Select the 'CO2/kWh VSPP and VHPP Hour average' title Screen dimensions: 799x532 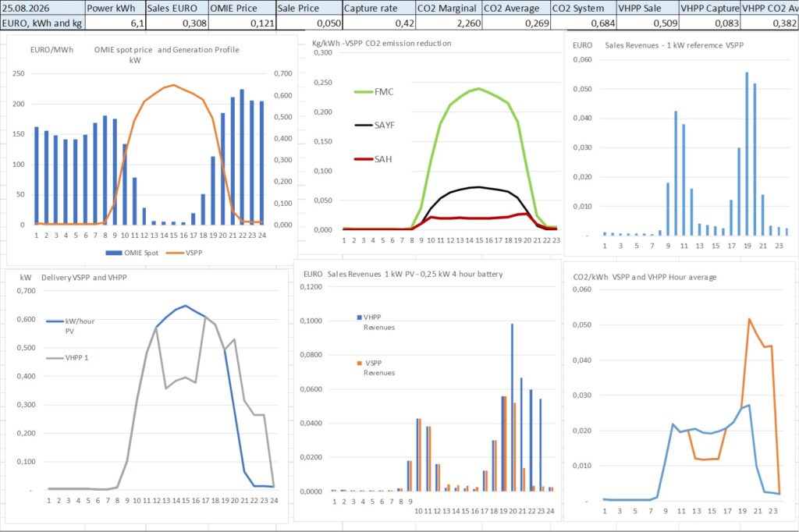tap(645, 277)
